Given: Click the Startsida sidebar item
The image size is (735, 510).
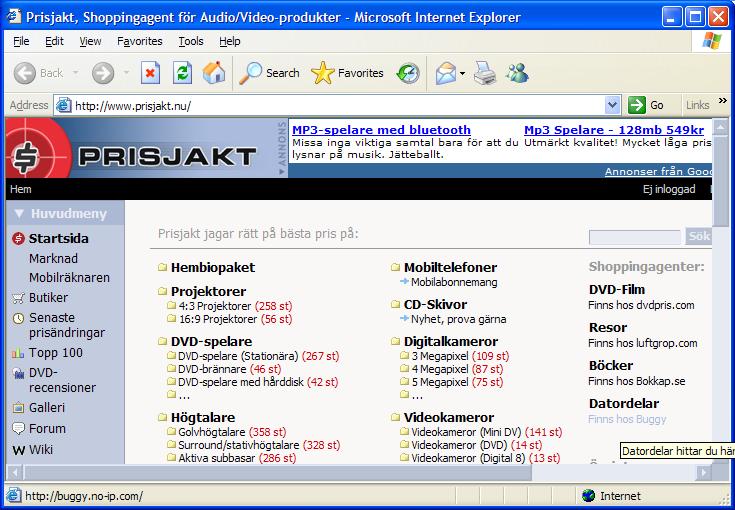Looking at the screenshot, I should pos(59,239).
